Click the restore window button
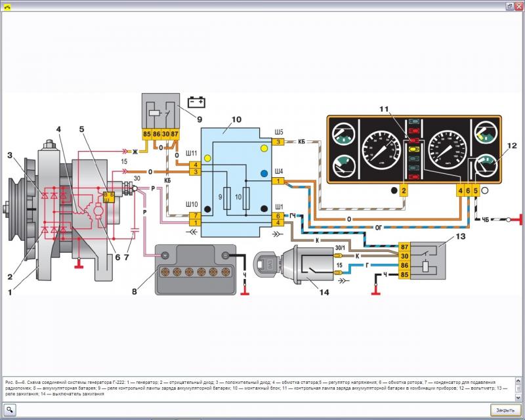This screenshot has width=525, height=420. coord(510,6)
